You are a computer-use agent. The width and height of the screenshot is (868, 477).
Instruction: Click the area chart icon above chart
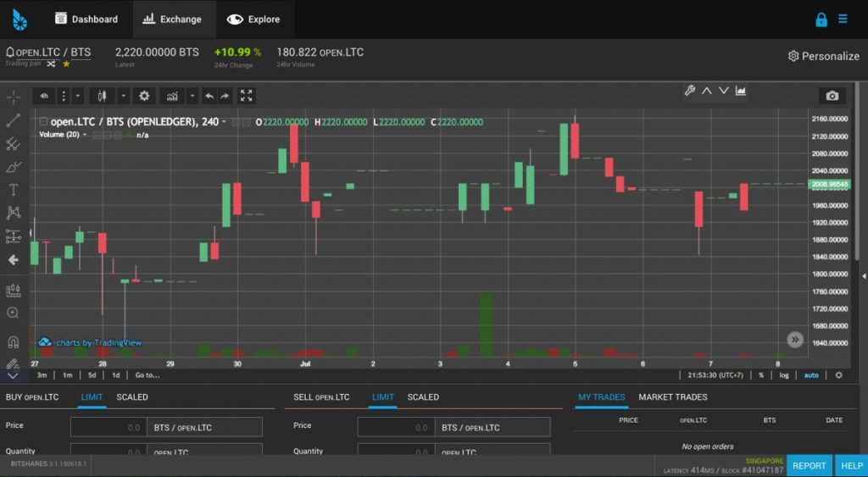[x=741, y=91]
